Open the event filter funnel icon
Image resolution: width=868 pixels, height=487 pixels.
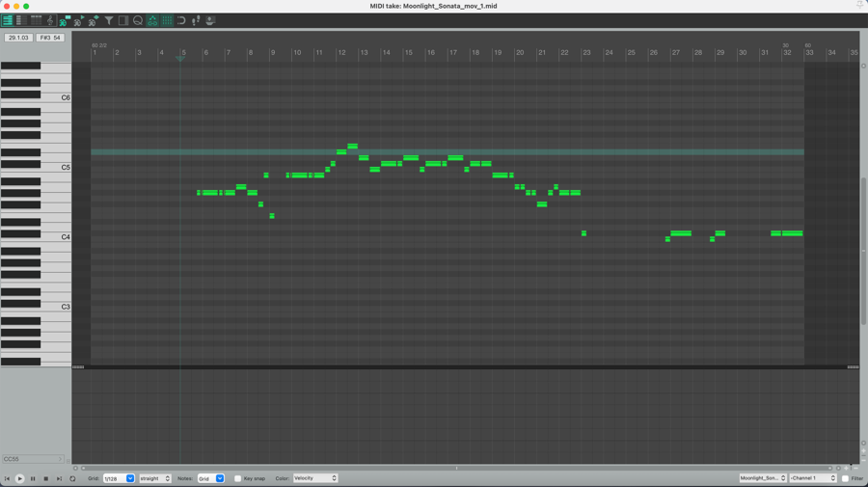tap(109, 20)
